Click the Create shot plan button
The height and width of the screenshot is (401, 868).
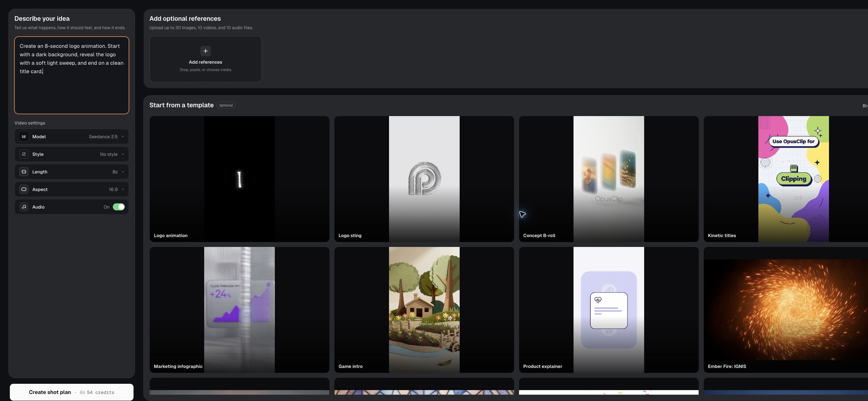[72, 392]
